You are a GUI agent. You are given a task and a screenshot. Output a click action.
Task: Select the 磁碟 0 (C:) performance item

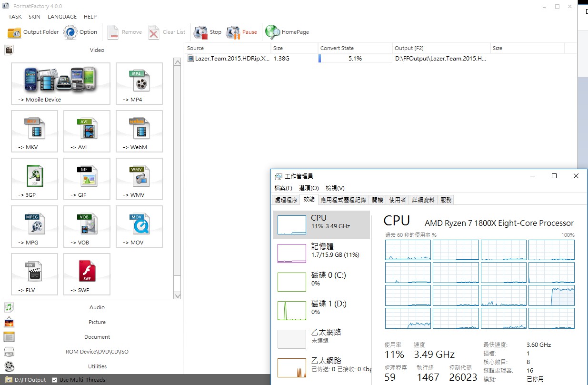[x=321, y=282]
